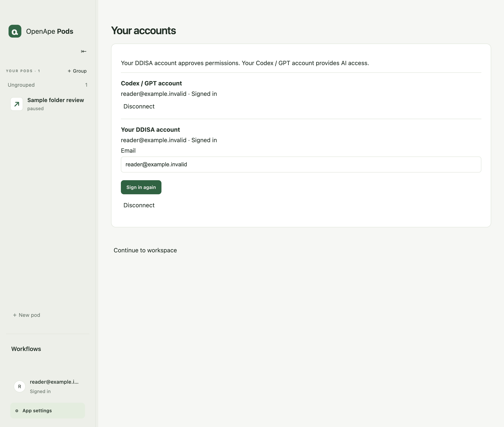The height and width of the screenshot is (427, 504).
Task: Click the Codex / GPT account heading
Action: 151,83
